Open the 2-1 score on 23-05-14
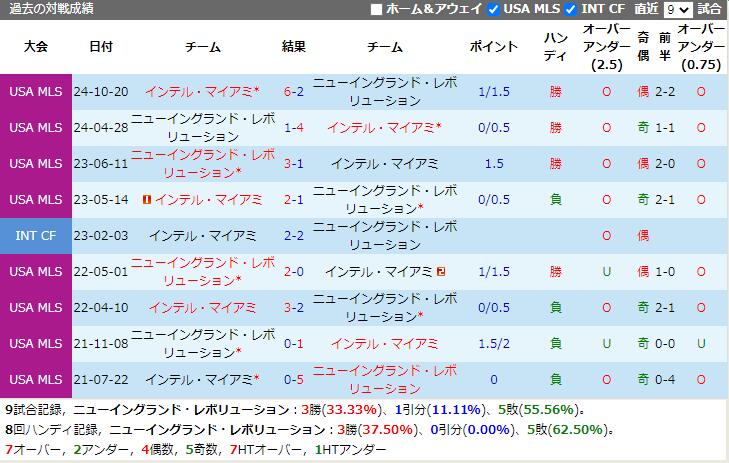The width and height of the screenshot is (729, 463). coord(294,200)
